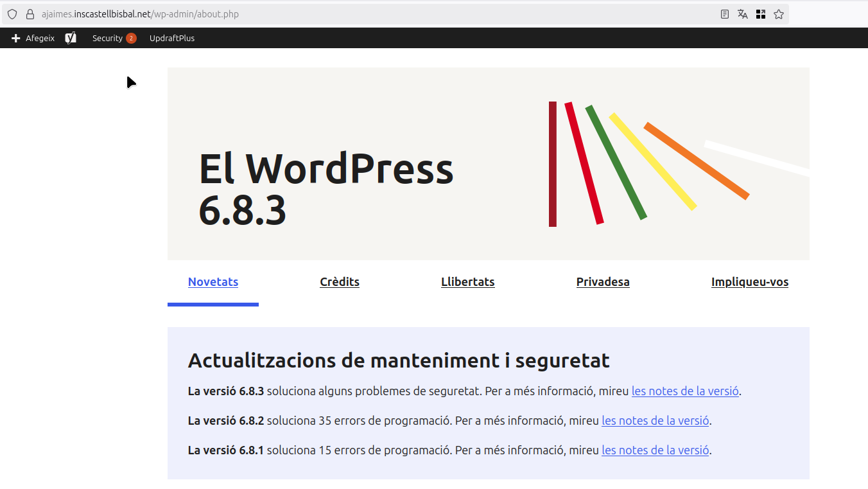The image size is (868, 489).
Task: Click the tracking protection shield icon
Action: click(x=12, y=14)
